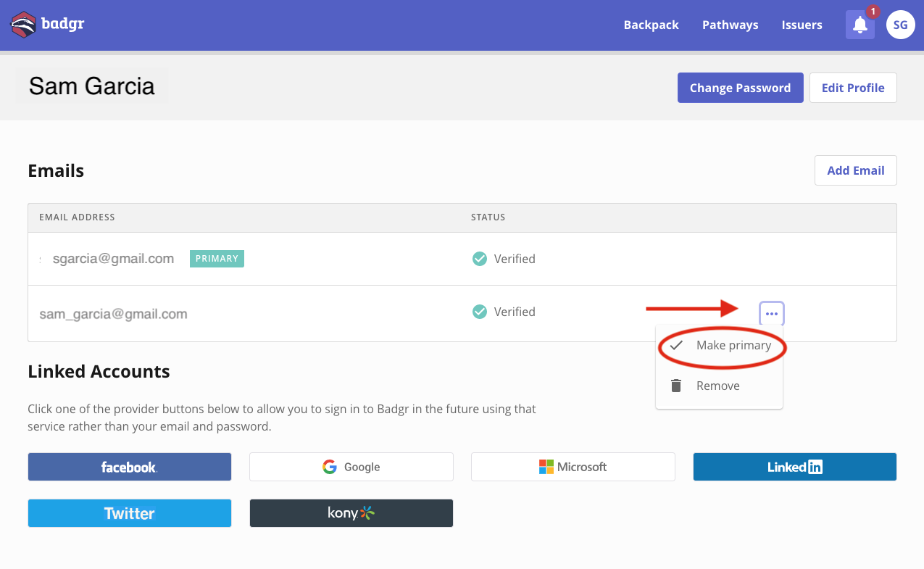Image resolution: width=924 pixels, height=569 pixels.
Task: Link account with Kony
Action: [x=351, y=513]
